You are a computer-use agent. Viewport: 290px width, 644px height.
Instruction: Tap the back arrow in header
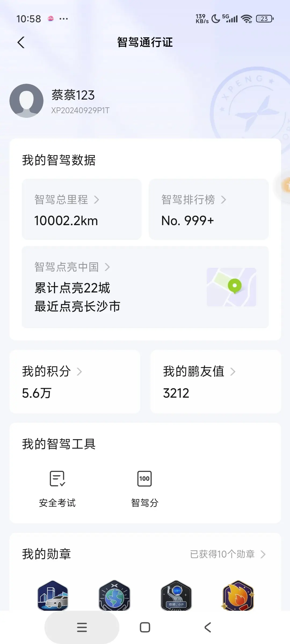pos(21,42)
